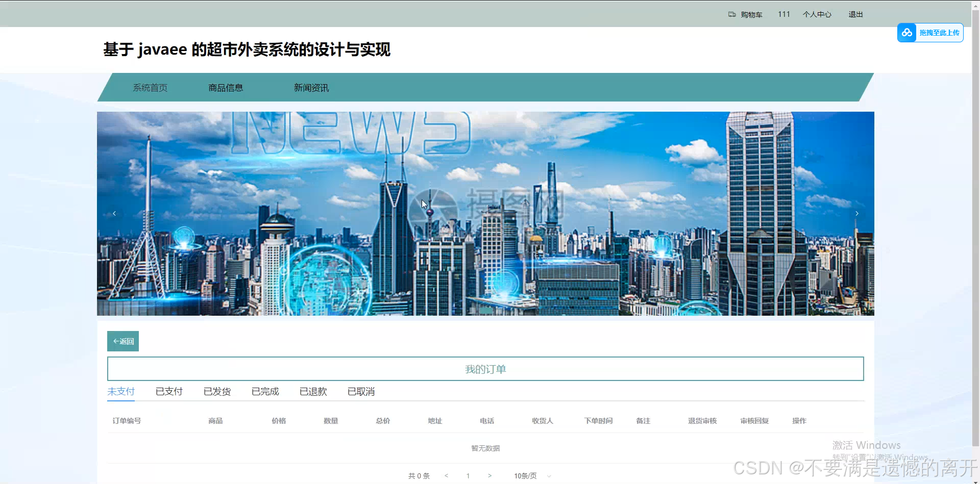Click the 审核回复 column header
Screen dimensions: 980x484
[x=754, y=421]
